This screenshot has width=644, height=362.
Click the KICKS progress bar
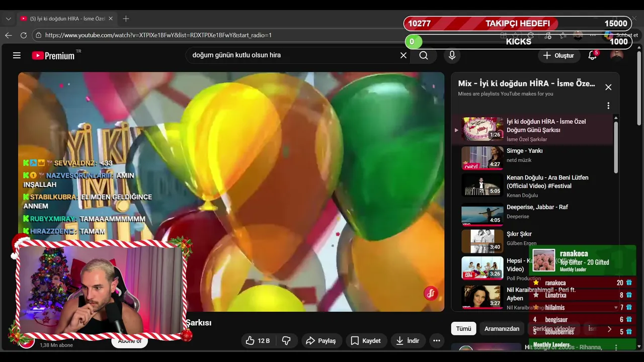pos(518,42)
